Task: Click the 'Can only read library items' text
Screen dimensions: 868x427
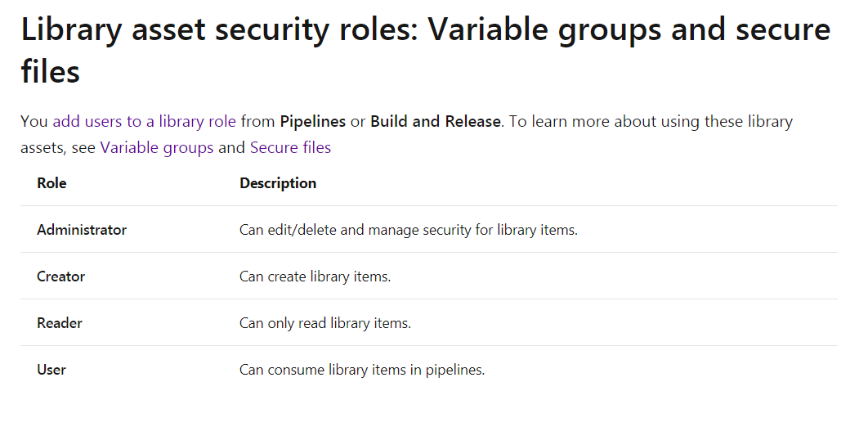Action: [325, 323]
